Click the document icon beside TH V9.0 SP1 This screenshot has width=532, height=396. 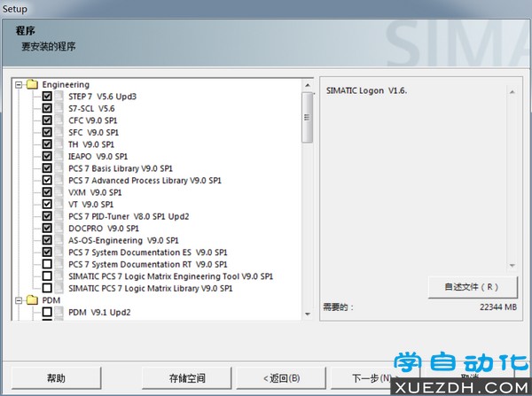[x=59, y=144]
